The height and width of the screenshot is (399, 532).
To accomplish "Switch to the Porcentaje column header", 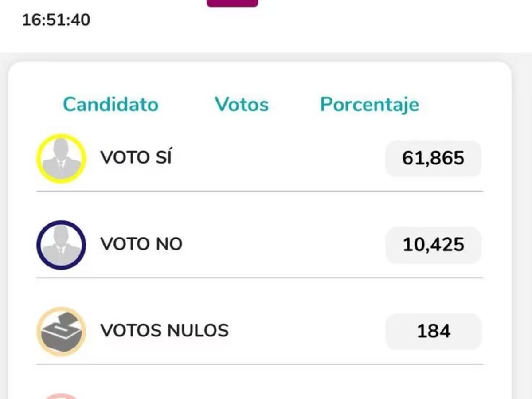I will coord(369,105).
